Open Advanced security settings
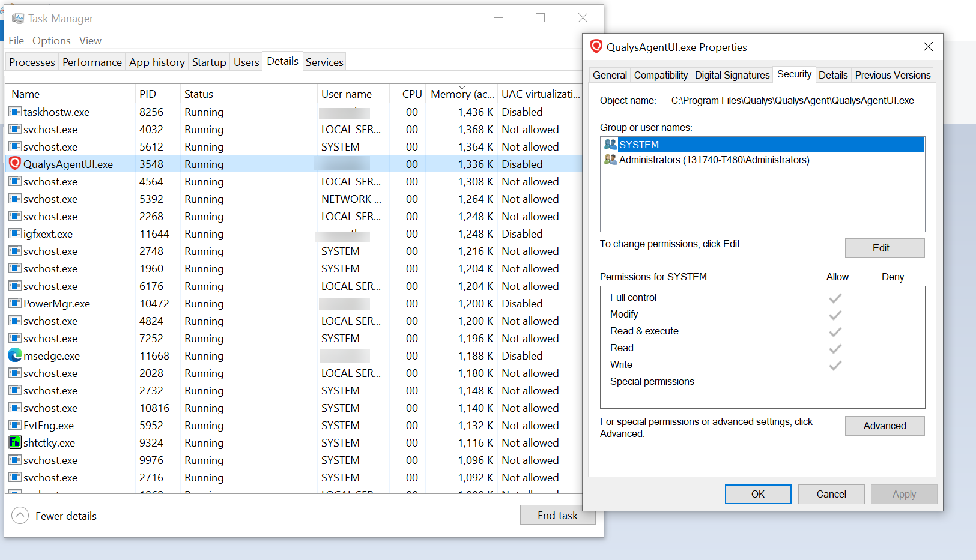976x560 pixels. pyautogui.click(x=884, y=426)
